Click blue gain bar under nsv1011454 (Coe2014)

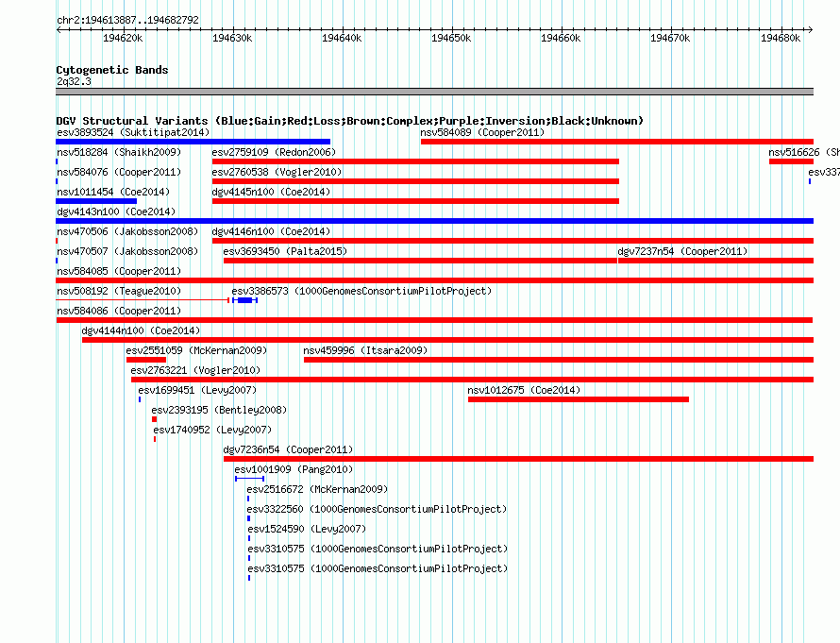(96, 201)
